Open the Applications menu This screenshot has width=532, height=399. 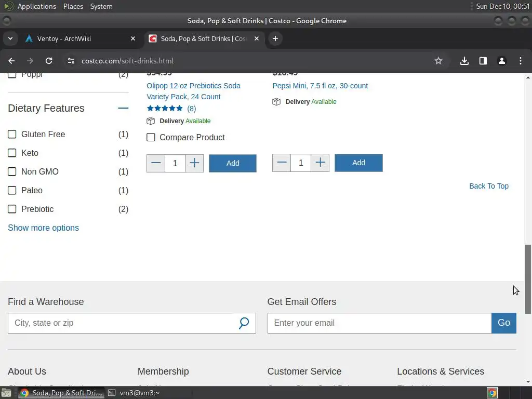[x=37, y=6]
